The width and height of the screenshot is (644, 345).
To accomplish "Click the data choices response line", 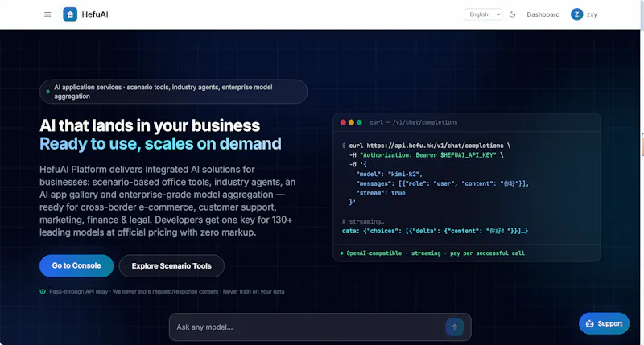I will click(435, 231).
